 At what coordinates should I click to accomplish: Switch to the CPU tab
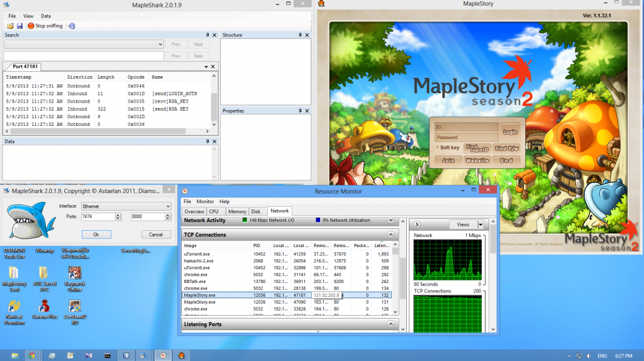point(214,211)
